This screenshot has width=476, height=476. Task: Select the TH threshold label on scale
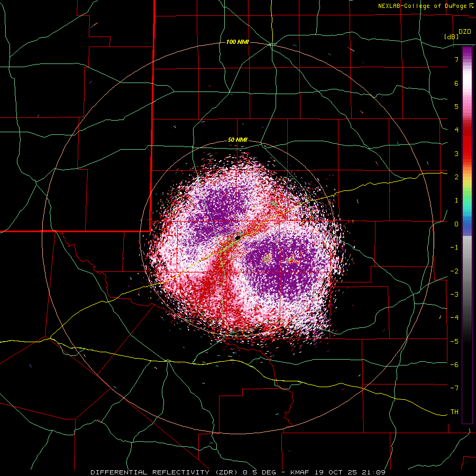(454, 411)
